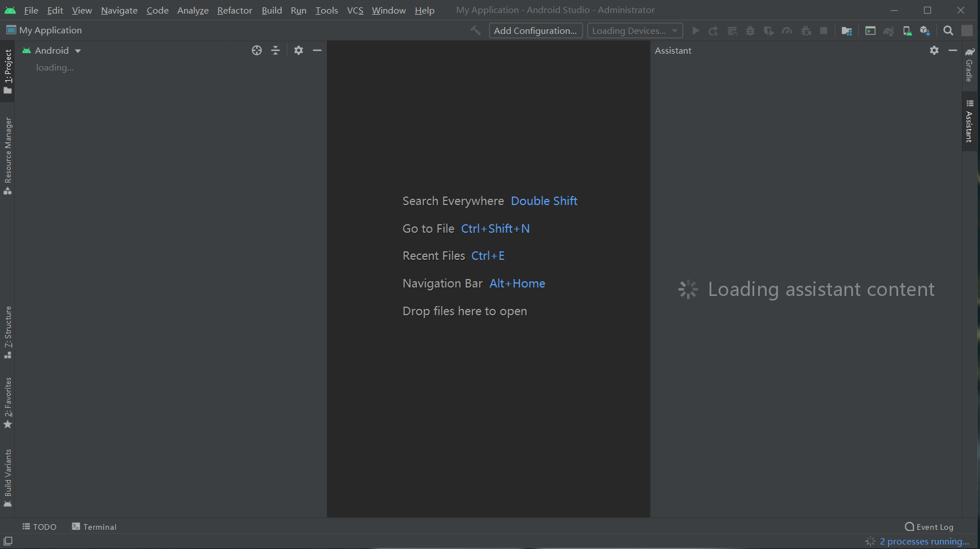980x549 pixels.
Task: Open the Resource Manager side tab
Action: click(x=7, y=156)
